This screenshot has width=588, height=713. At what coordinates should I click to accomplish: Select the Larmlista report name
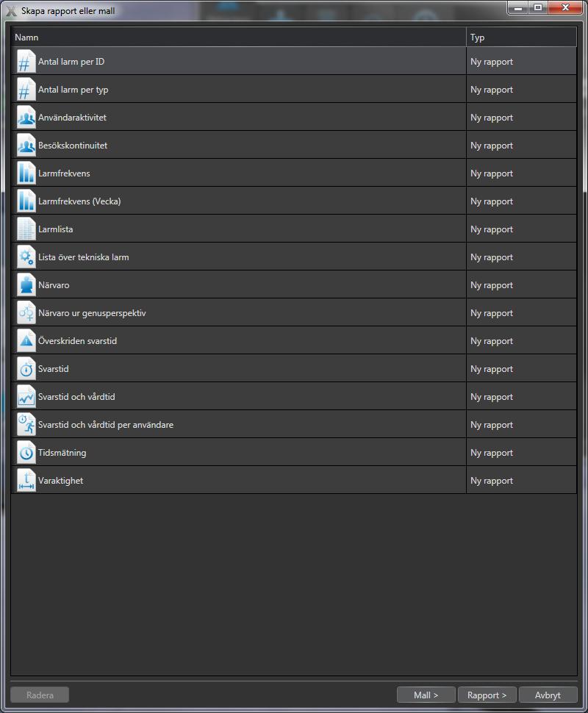pyautogui.click(x=55, y=229)
